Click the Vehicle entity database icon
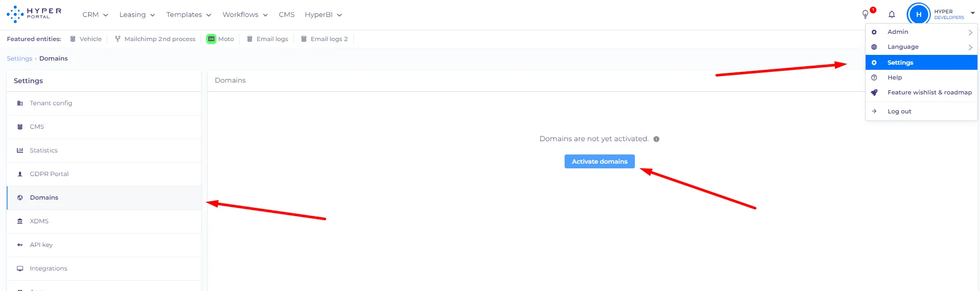This screenshot has height=291, width=980. (73, 39)
